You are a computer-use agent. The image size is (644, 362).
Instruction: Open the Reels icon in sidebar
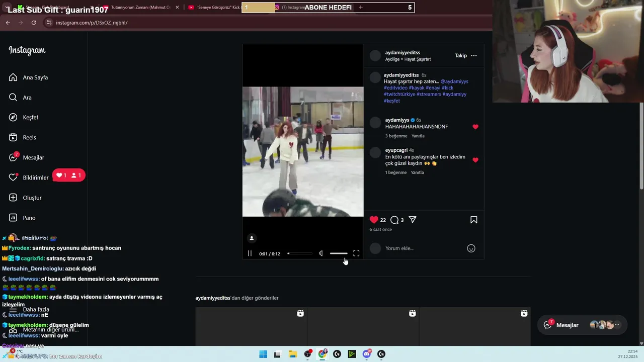[13, 137]
